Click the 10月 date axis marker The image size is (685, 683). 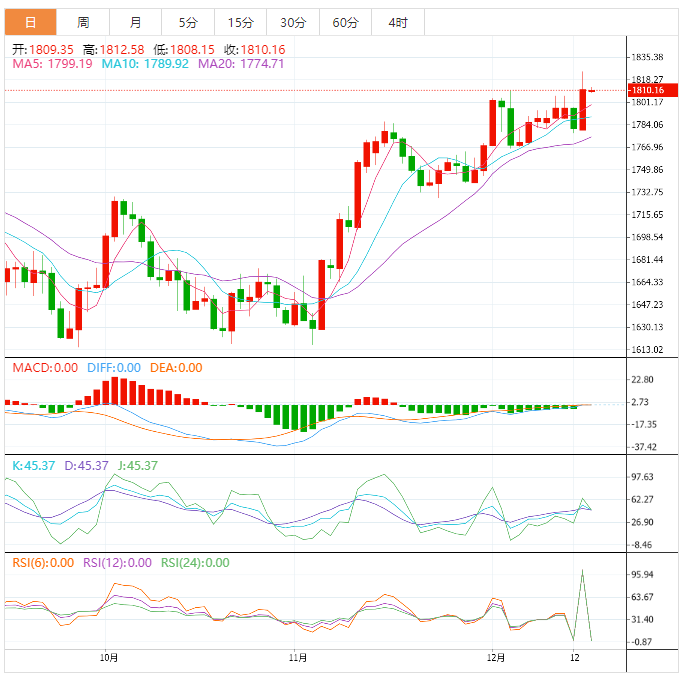coord(109,658)
